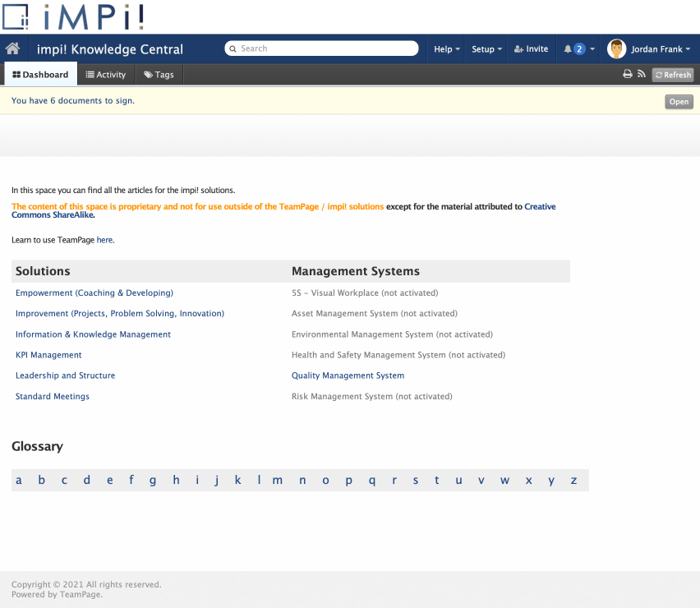
Task: Click Jordan Frank's profile avatar
Action: coord(616,49)
